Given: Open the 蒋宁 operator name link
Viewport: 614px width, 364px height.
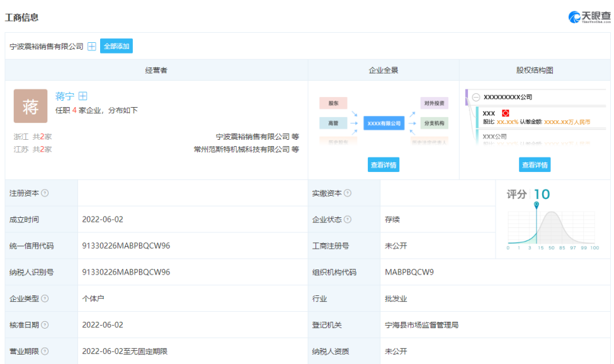Looking at the screenshot, I should (64, 96).
